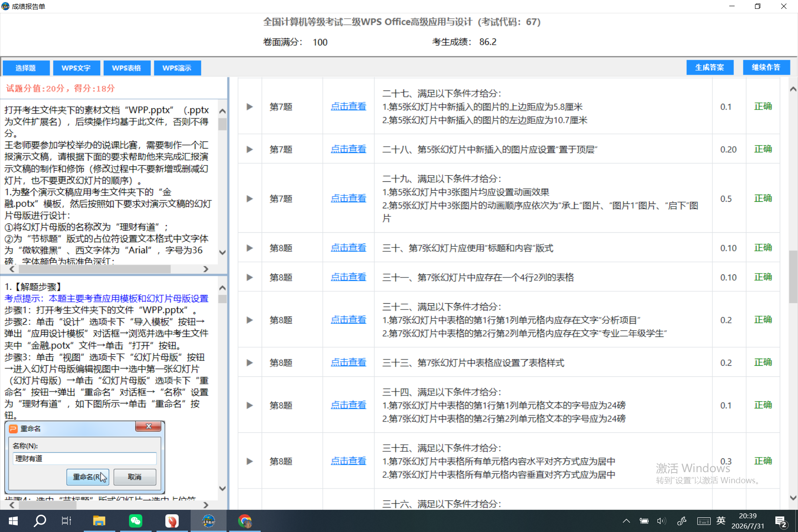Click the 继续作答 button

coord(766,67)
